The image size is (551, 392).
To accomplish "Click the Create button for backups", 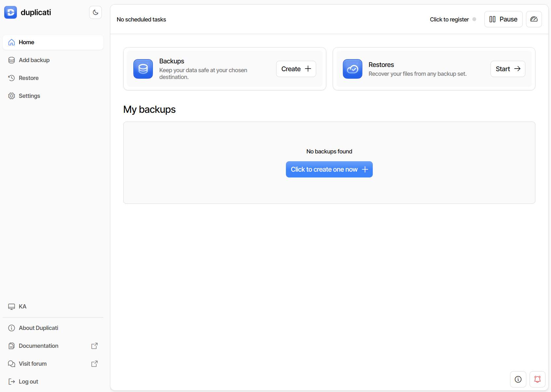I will point(296,69).
